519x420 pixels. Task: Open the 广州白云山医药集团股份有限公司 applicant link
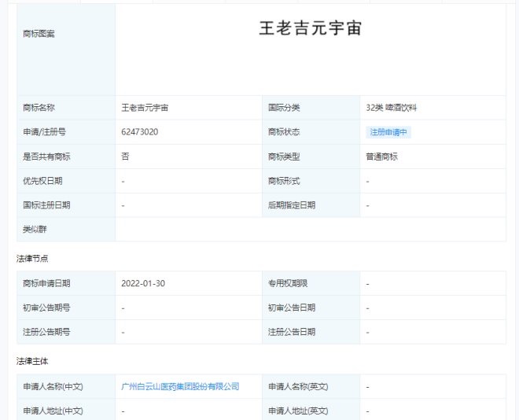[180, 386]
